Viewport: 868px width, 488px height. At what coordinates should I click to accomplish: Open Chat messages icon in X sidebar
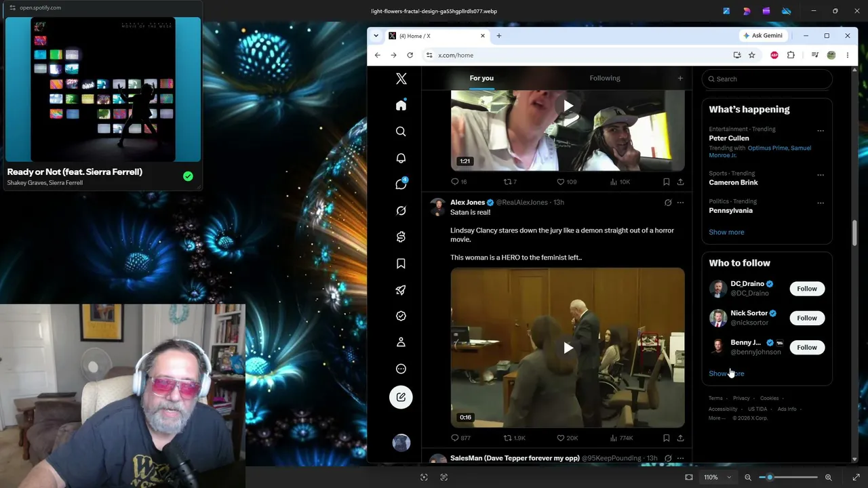[x=401, y=184]
